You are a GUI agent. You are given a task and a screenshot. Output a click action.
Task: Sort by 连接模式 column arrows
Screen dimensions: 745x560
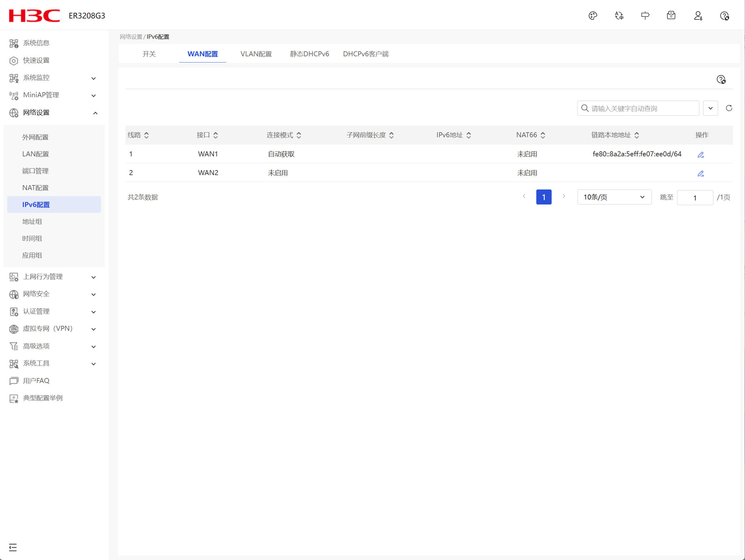(299, 135)
